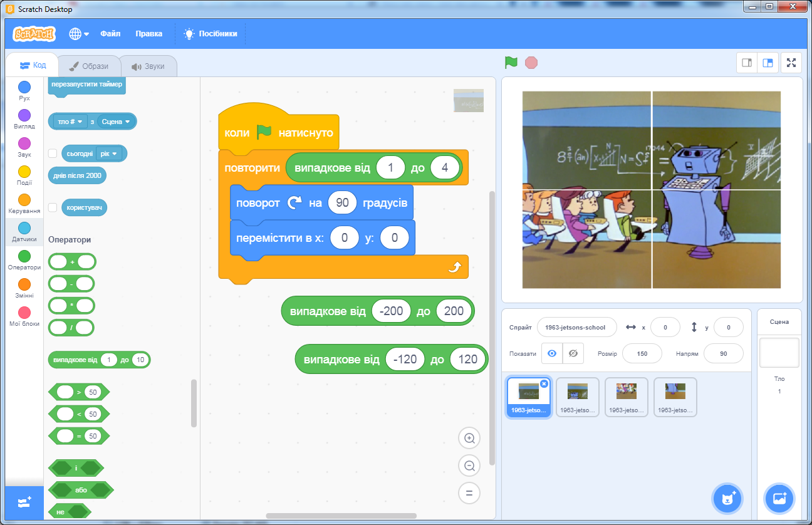Click the x value in перемістити block
The width and height of the screenshot is (812, 525).
coord(344,238)
